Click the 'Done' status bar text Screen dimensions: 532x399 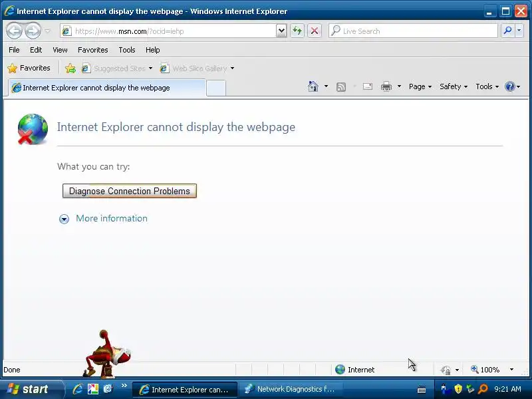pyautogui.click(x=12, y=370)
